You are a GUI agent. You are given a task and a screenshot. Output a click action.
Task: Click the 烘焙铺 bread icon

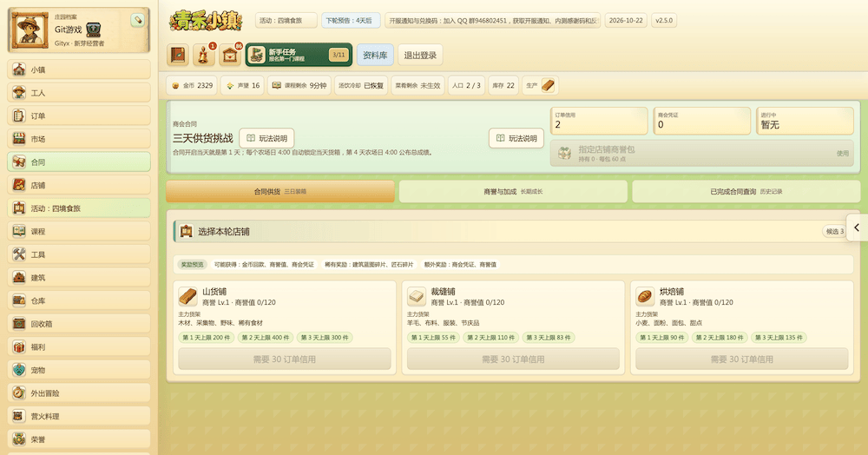[645, 297]
